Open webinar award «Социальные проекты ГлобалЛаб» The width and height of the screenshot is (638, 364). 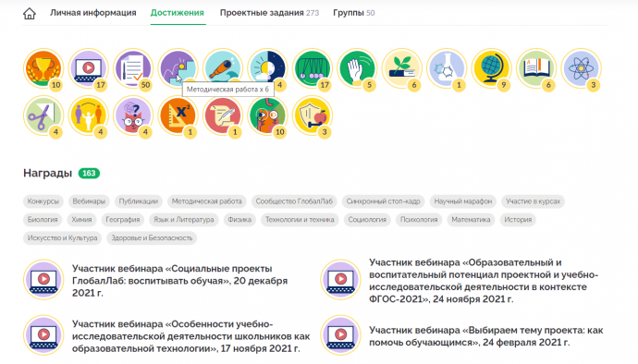(180, 281)
